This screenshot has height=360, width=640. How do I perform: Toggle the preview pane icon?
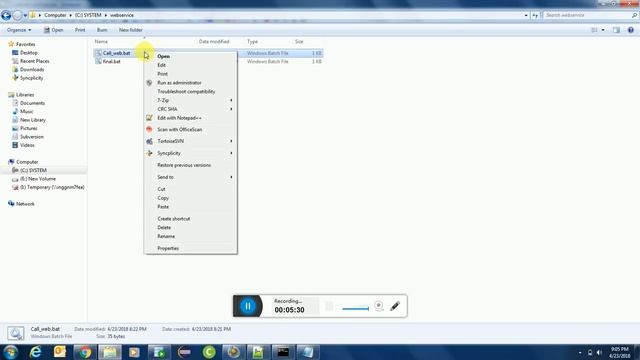click(616, 30)
